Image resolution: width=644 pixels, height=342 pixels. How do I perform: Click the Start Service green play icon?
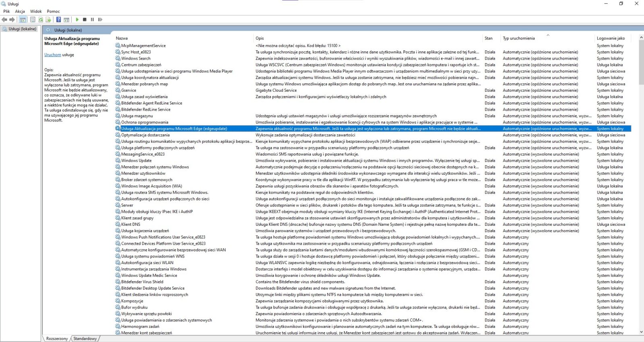click(x=77, y=19)
